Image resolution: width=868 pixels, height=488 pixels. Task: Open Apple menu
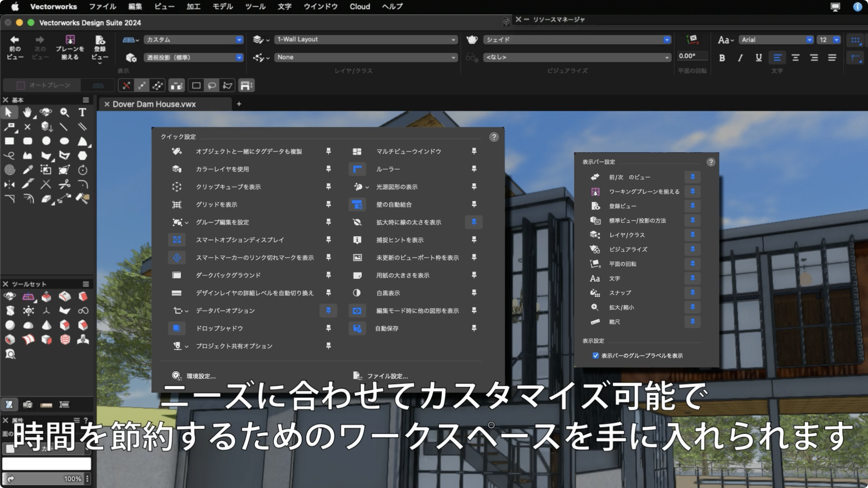[15, 6]
